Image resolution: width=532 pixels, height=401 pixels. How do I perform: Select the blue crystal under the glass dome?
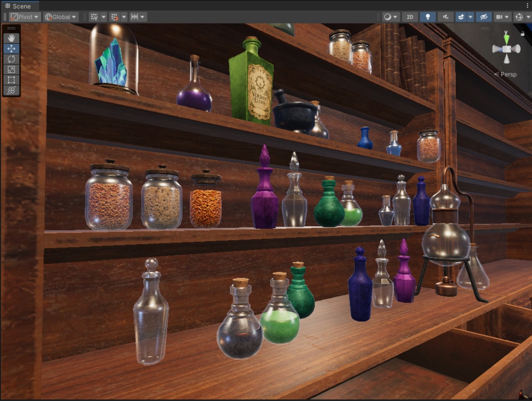tap(111, 62)
